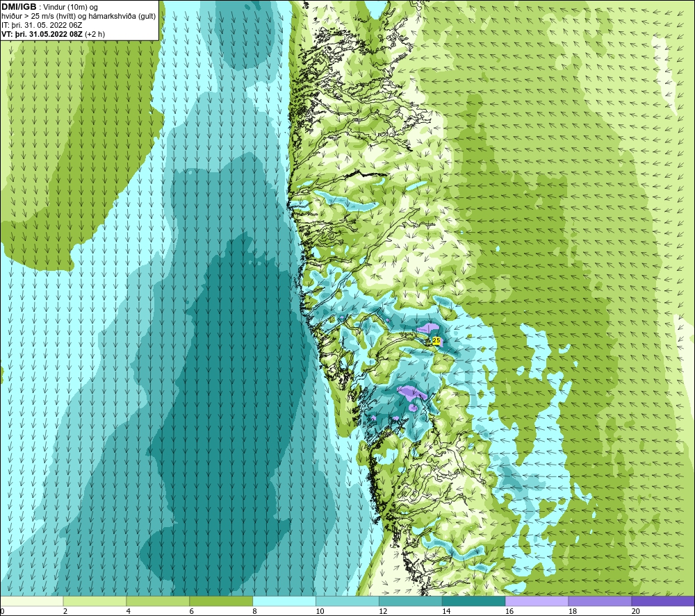
Task: Click the scale label '14'
Action: pyautogui.click(x=446, y=611)
